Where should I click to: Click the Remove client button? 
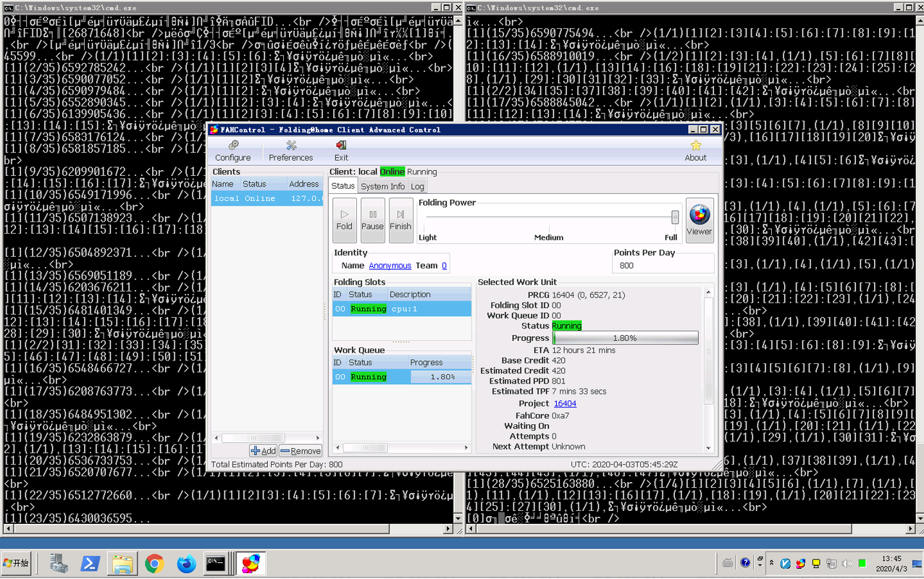pos(301,450)
